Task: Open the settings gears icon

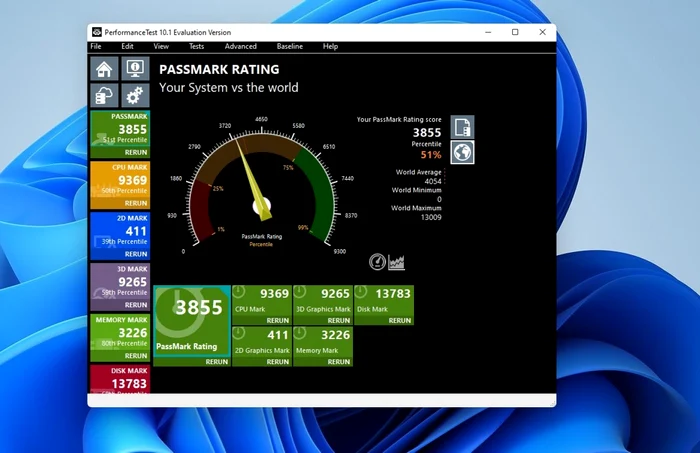Action: pos(135,95)
